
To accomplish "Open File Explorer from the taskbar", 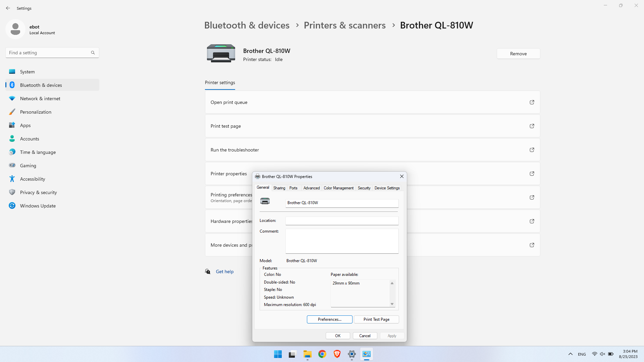I will (308, 354).
